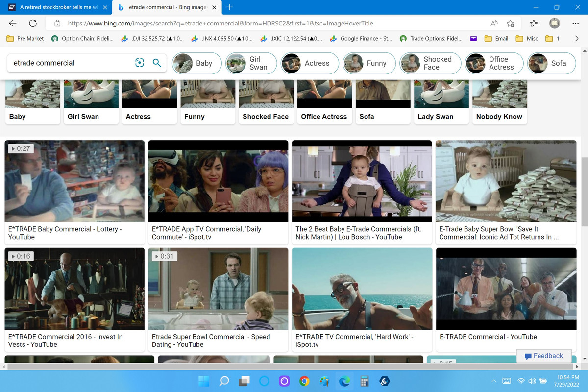588x392 pixels.
Task: Open 'E*TRADE Baby Commercial - Lottery' thumbnail
Action: [x=74, y=181]
